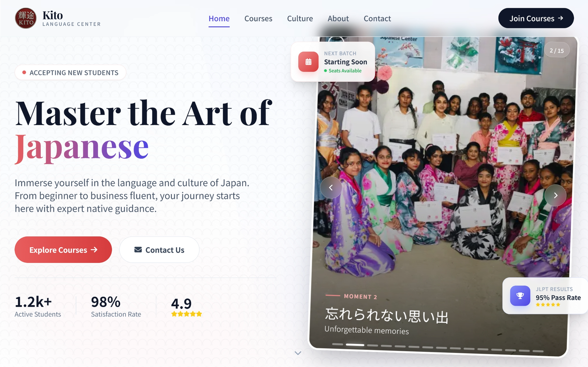Click the envelope icon on Contact Us
Image resolution: width=588 pixels, height=367 pixels.
pos(138,250)
